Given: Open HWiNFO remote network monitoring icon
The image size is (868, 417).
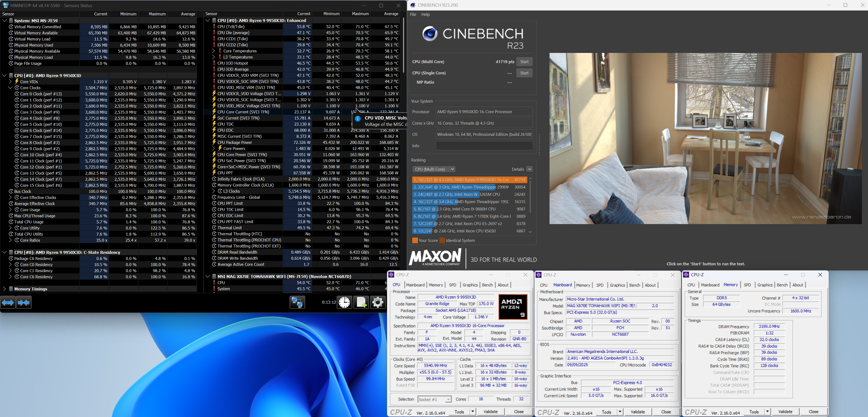Looking at the screenshot, I should [297, 302].
